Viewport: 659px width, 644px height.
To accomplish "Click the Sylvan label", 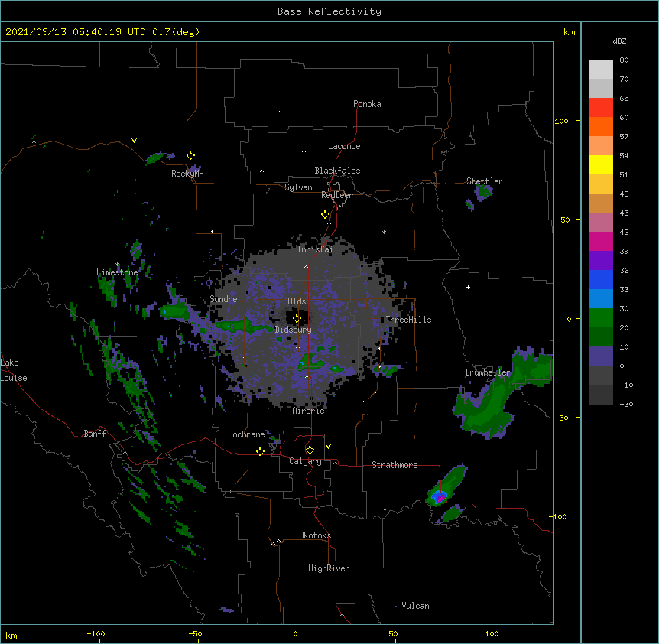I will [x=298, y=187].
